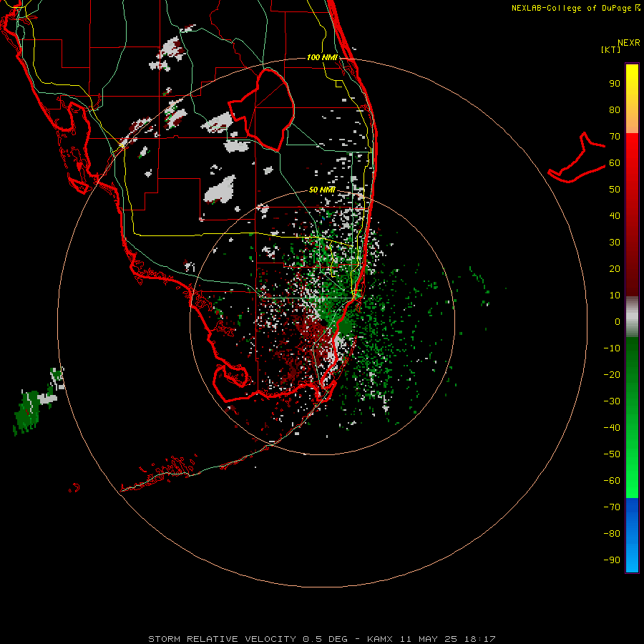Click the 50 NMI range ring label

322,190
